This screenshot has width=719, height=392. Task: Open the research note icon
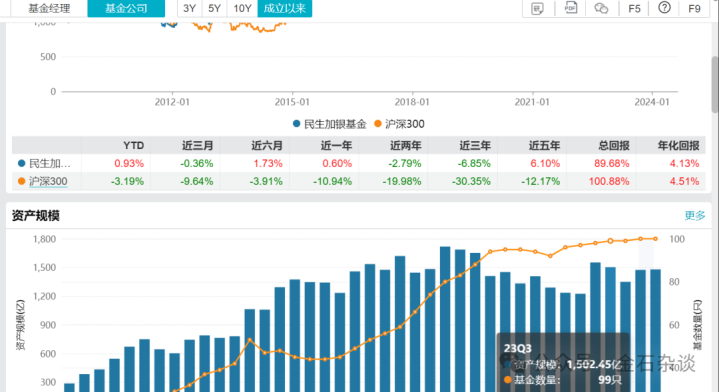point(537,8)
